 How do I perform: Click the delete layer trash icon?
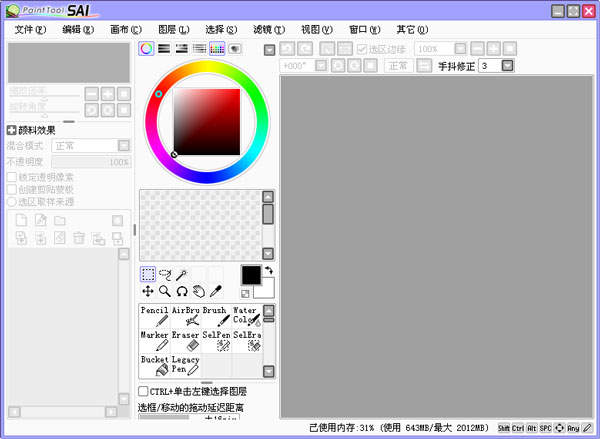coord(79,238)
